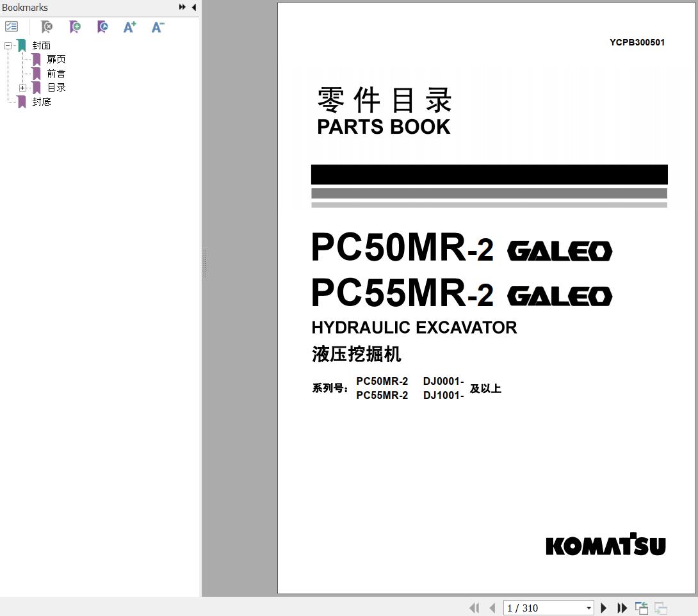
Task: Collapse the 封面 bookmark tree node
Action: pyautogui.click(x=8, y=45)
